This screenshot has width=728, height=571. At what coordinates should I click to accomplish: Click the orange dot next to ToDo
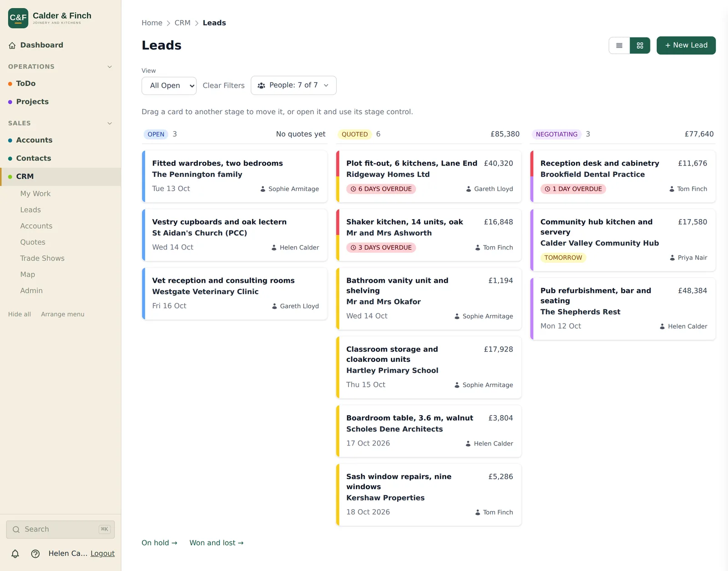[x=10, y=84]
